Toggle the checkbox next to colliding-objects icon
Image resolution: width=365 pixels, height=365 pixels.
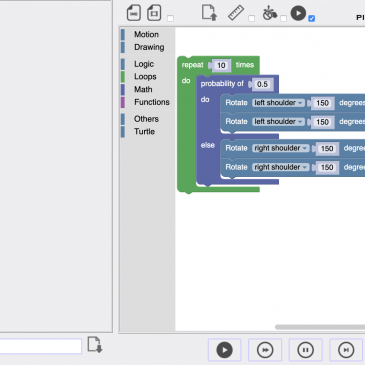[283, 18]
